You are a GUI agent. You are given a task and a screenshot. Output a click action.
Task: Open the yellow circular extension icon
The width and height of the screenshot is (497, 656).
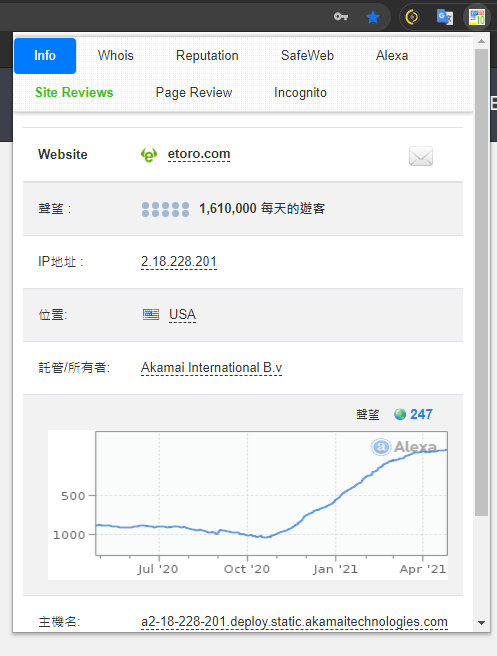pos(412,17)
